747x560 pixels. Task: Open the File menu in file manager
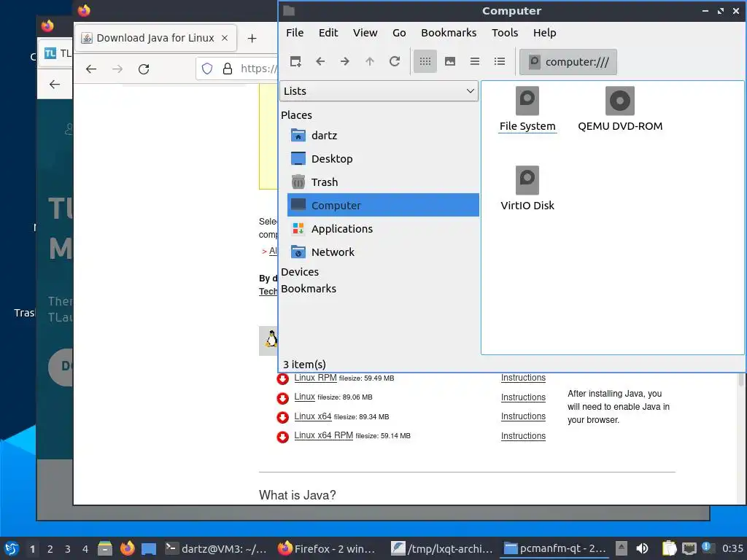(295, 33)
